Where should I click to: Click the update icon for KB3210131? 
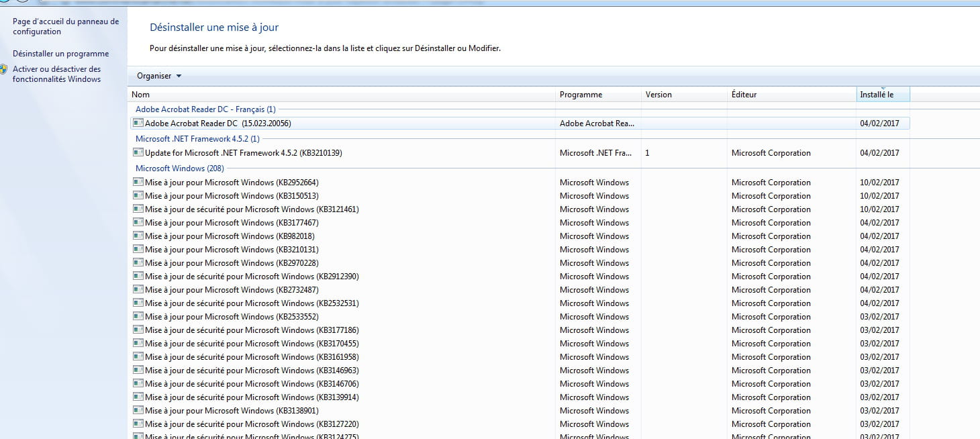[x=138, y=249]
